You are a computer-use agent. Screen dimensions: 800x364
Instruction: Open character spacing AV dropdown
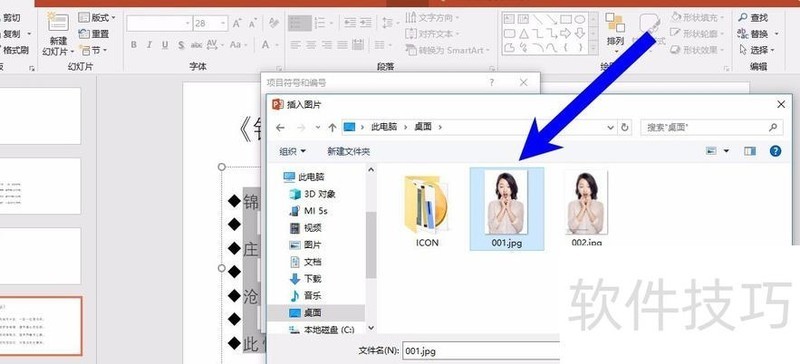214,45
